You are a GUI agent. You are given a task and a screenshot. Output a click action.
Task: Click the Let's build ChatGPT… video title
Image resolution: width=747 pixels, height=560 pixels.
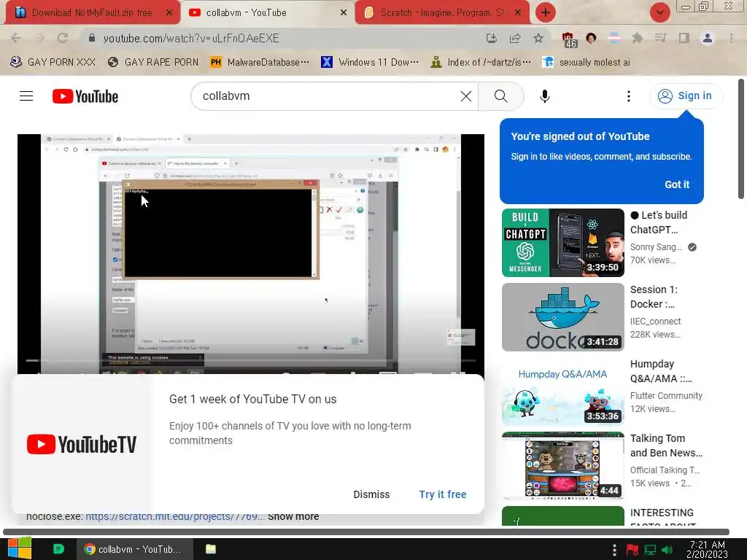tap(659, 222)
